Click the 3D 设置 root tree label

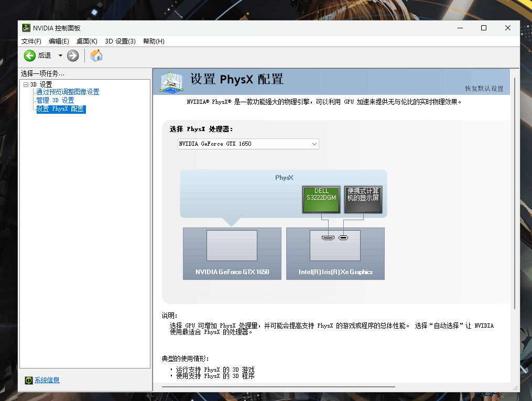pyautogui.click(x=41, y=84)
